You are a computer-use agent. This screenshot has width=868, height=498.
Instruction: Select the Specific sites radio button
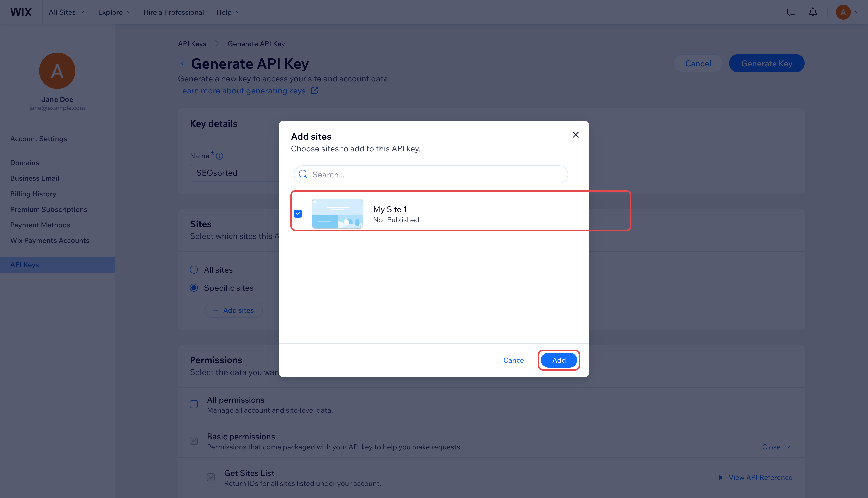point(194,288)
